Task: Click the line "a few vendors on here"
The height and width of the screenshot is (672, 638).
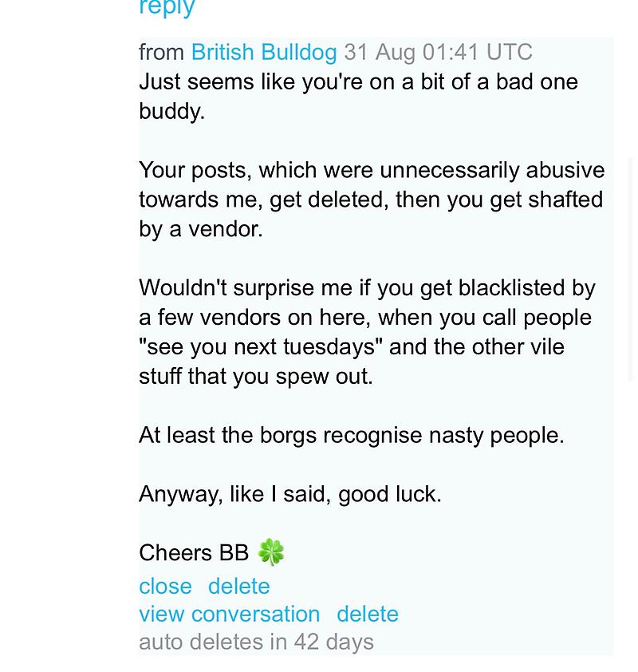Action: pos(364,317)
